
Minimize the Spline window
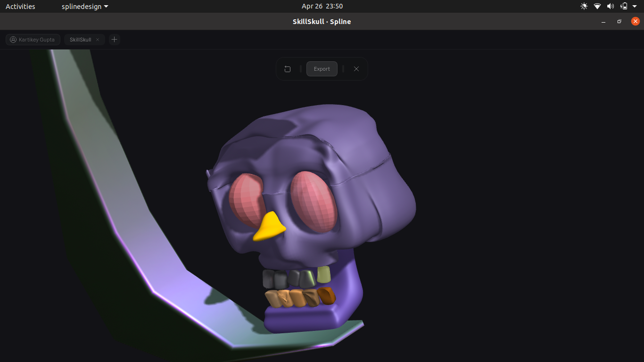(x=603, y=22)
